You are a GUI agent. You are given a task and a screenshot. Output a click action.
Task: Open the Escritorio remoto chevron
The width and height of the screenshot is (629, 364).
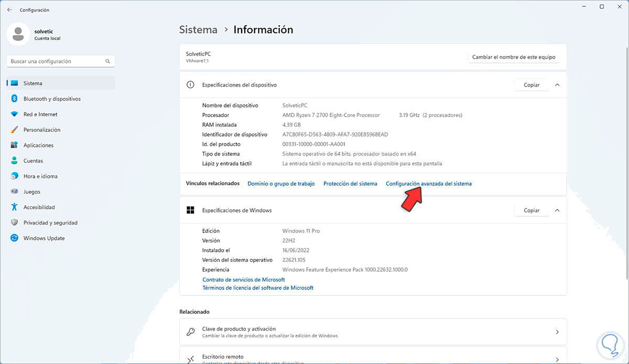(x=557, y=359)
